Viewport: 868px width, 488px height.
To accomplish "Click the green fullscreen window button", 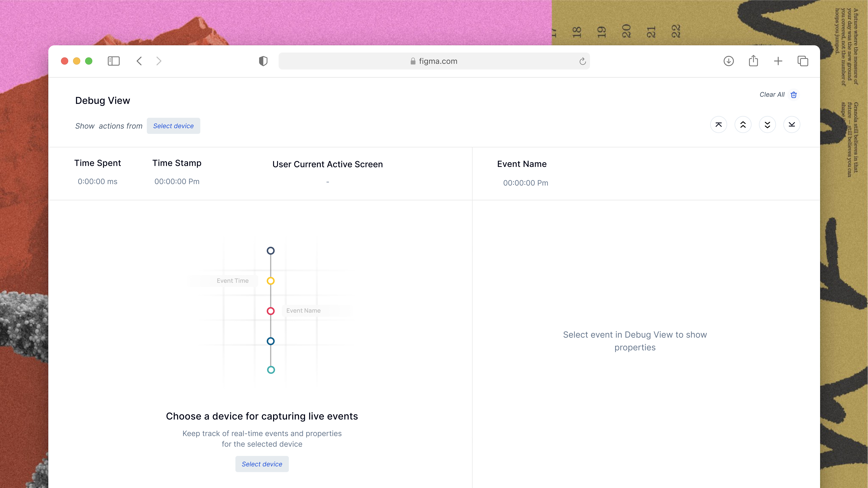I will (89, 61).
